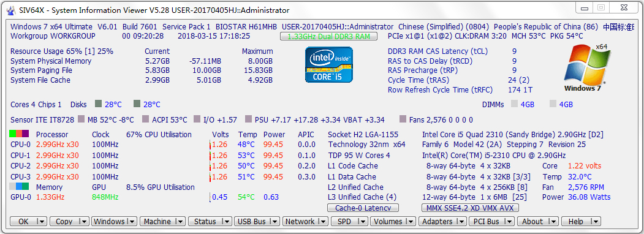Viewport: 644px width, 234px height.
Task: Open the Volumes menu button
Action: click(x=388, y=221)
